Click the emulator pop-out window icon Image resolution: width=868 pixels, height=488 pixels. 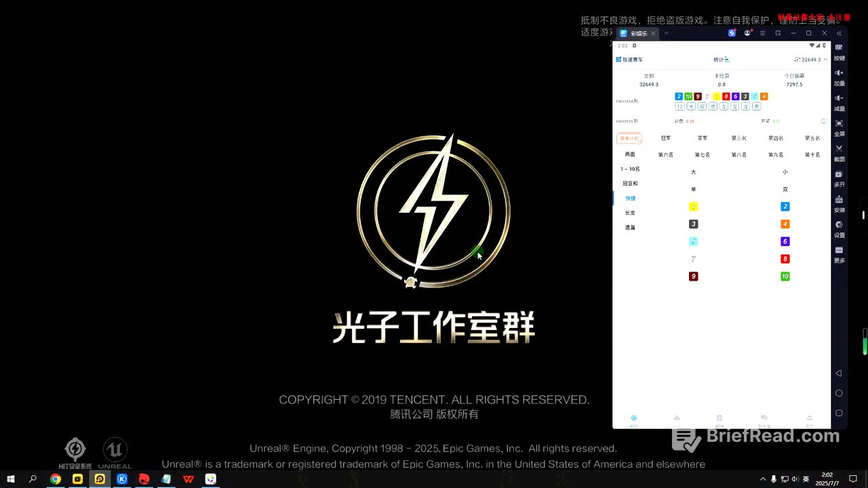[778, 33]
